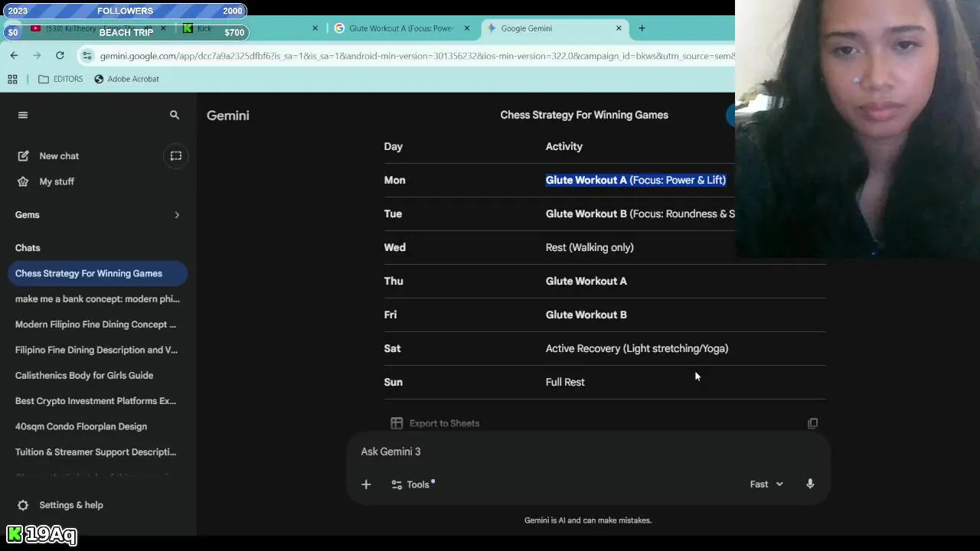This screenshot has height=551, width=980.
Task: Click the plus add-files icon in prompt box
Action: [366, 484]
